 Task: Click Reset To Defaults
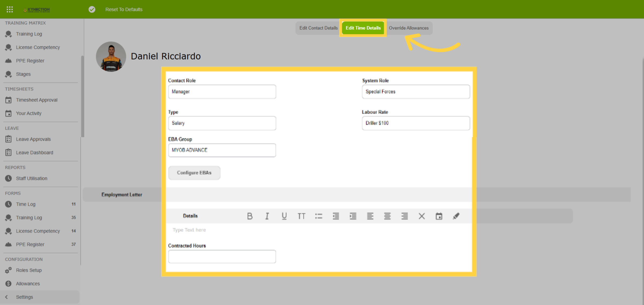click(124, 9)
